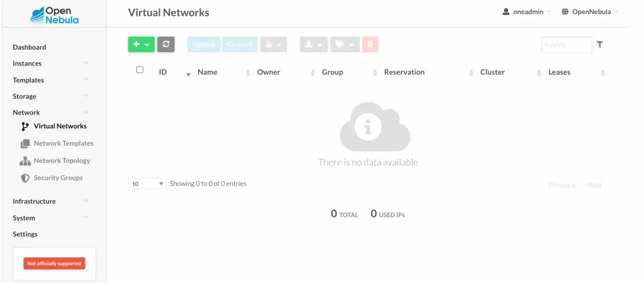Focus the Search input field
This screenshot has width=644, height=283.
click(567, 45)
